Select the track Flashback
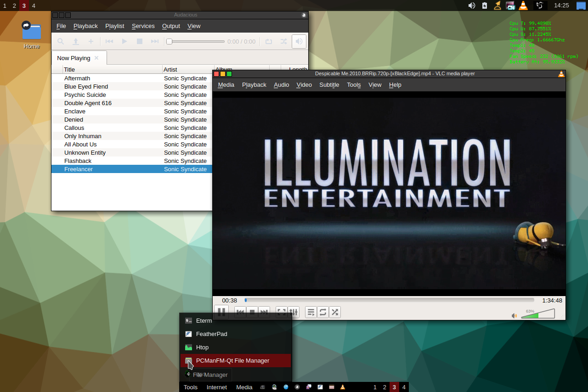This screenshot has height=392, width=588. point(132,161)
